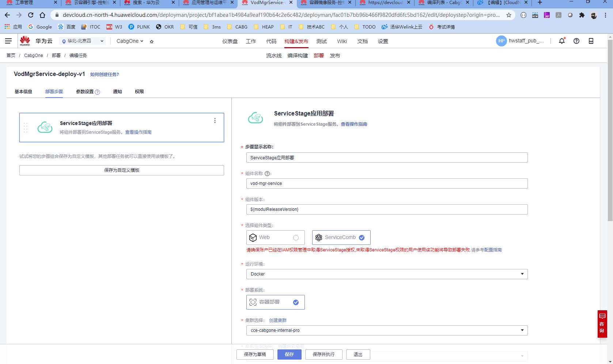
Task: Expand the 华北-北京四 region selector
Action: point(82,41)
